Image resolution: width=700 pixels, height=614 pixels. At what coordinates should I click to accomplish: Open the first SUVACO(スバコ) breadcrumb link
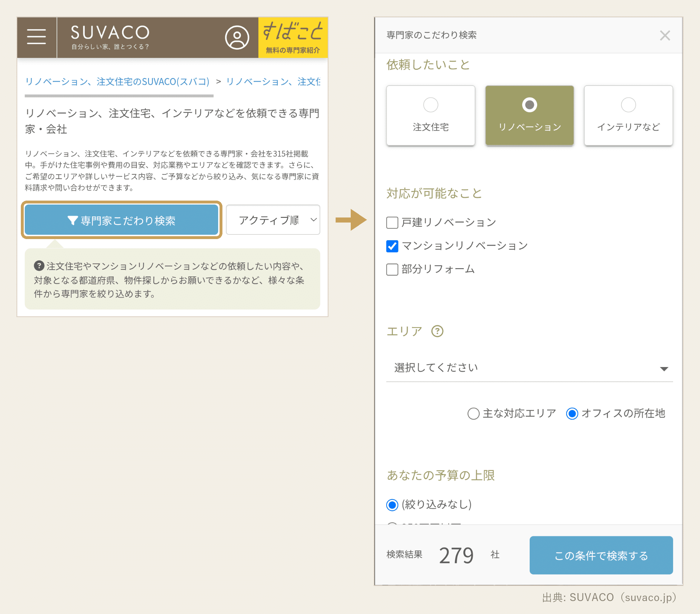117,82
